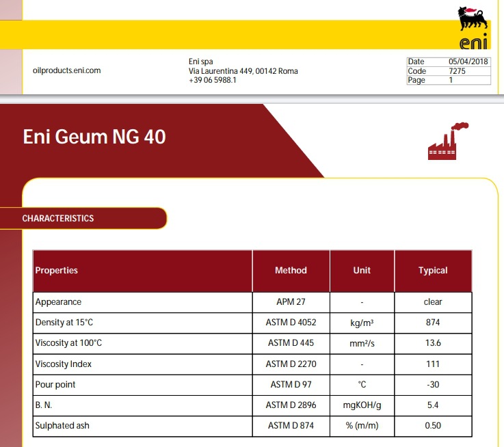Image resolution: width=504 pixels, height=447 pixels.
Task: Click the 'Page' label in header box
Action: 416,80
